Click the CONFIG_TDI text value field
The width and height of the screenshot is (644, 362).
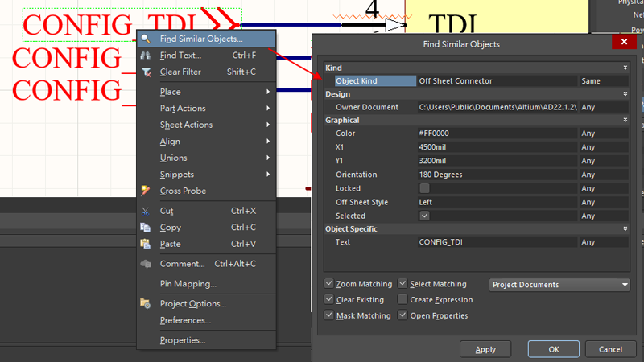pos(497,242)
